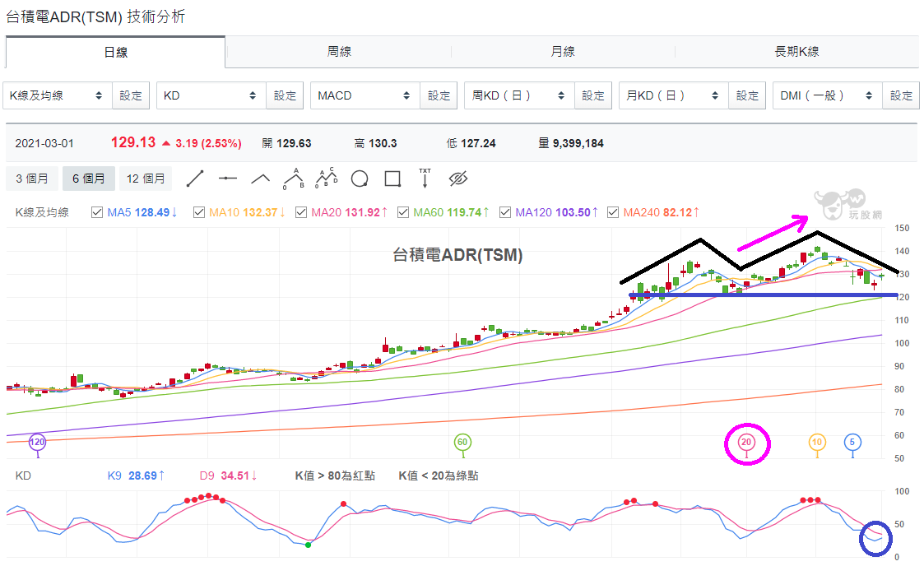The width and height of the screenshot is (924, 566).
Task: Click the K值 > 80為紅點 legend
Action: (335, 476)
